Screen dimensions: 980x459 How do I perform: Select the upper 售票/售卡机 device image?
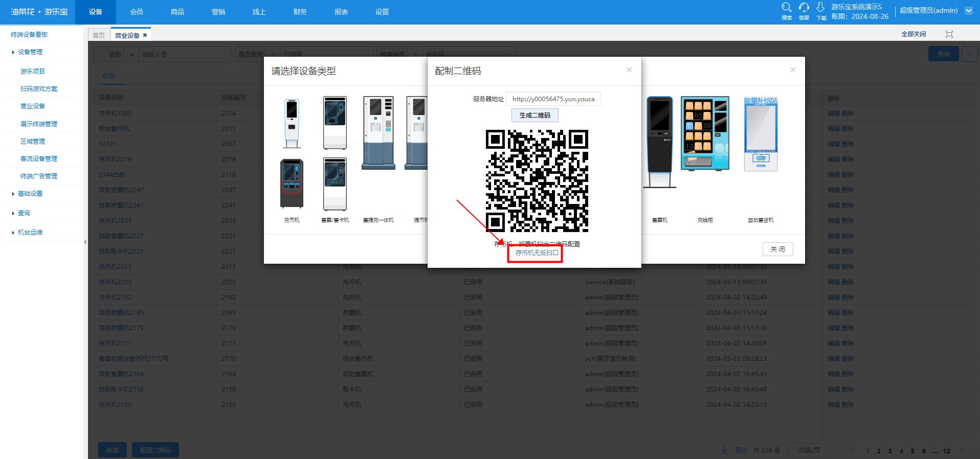point(335,123)
